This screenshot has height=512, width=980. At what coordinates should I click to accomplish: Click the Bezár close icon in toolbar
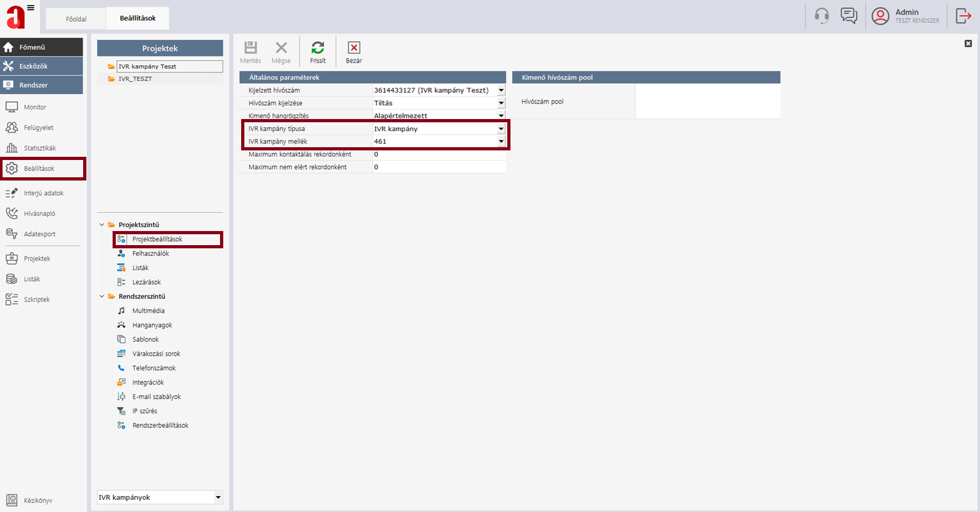pos(354,48)
